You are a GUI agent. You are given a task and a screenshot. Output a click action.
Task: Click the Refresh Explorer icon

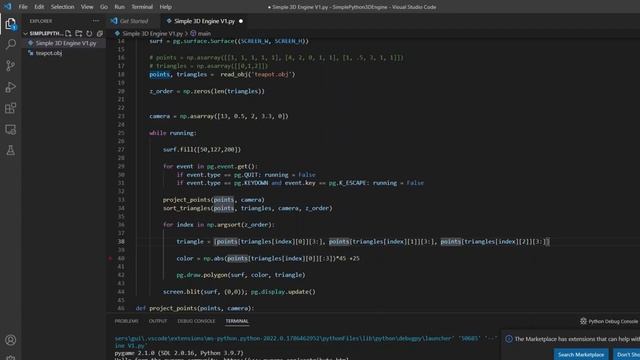click(x=89, y=33)
